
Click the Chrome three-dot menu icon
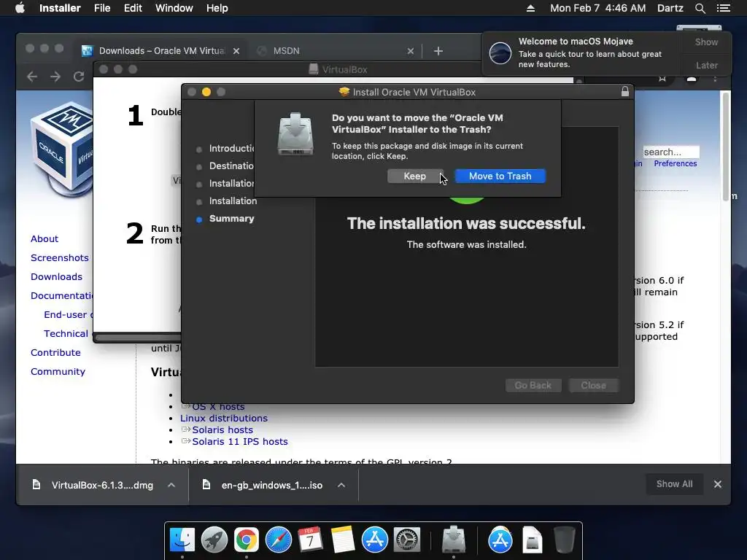click(x=715, y=79)
